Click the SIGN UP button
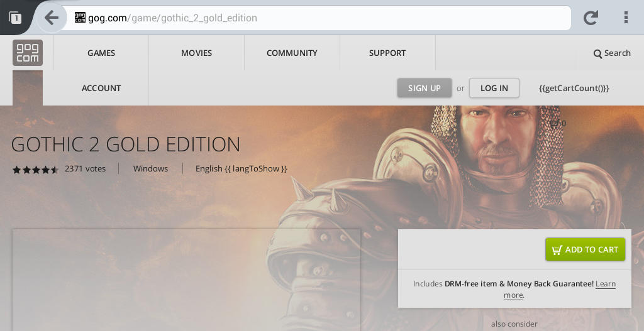This screenshot has height=331, width=644. [x=425, y=88]
